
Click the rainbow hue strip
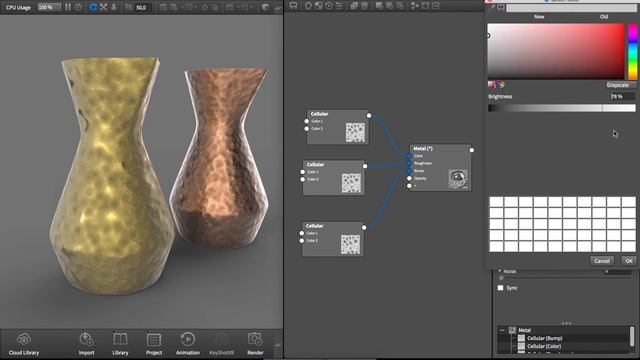[x=632, y=51]
